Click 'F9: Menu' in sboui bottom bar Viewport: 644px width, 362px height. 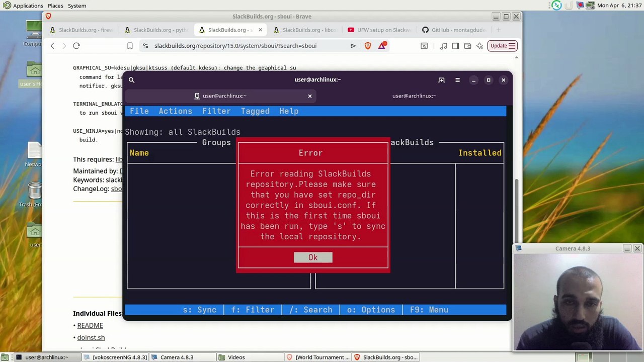point(429,310)
